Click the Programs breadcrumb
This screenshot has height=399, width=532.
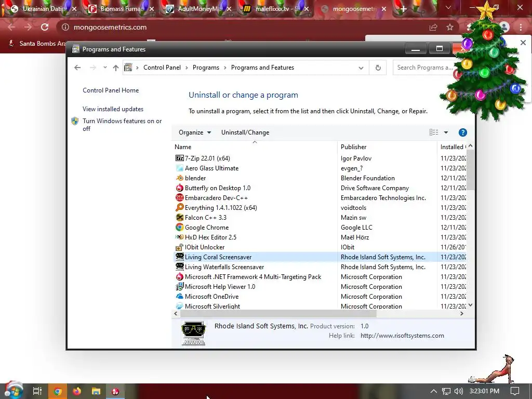click(206, 68)
